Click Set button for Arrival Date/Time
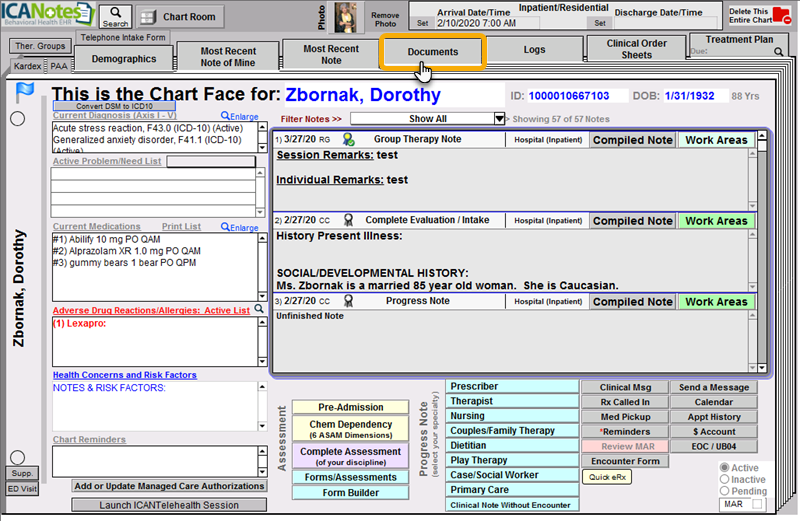800x521 pixels. point(422,22)
